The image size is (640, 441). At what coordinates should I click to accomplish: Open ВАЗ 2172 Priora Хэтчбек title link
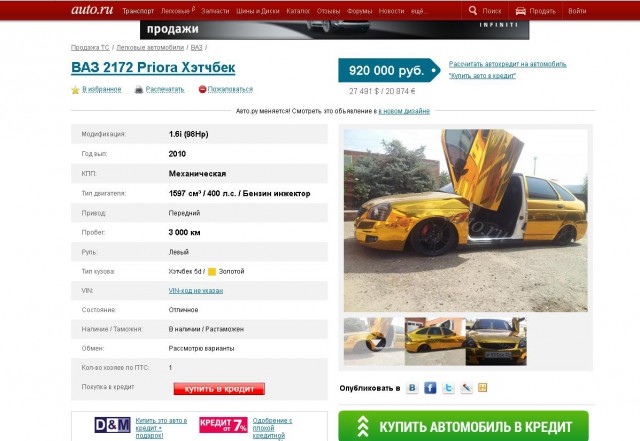click(153, 67)
